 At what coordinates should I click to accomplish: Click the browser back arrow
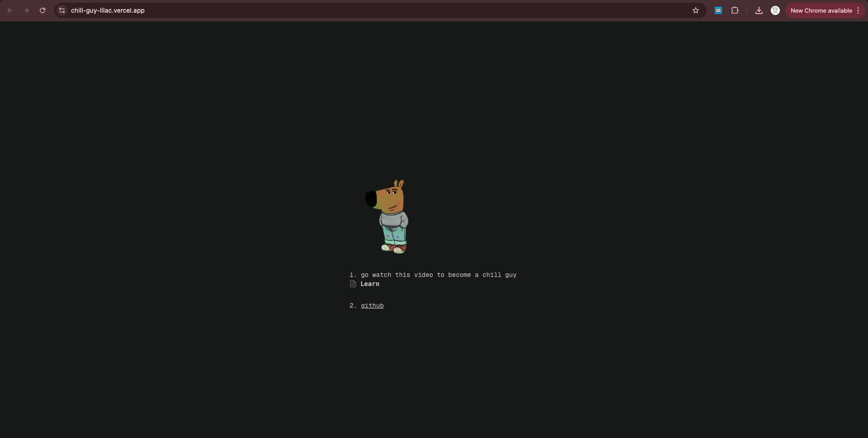click(x=10, y=10)
